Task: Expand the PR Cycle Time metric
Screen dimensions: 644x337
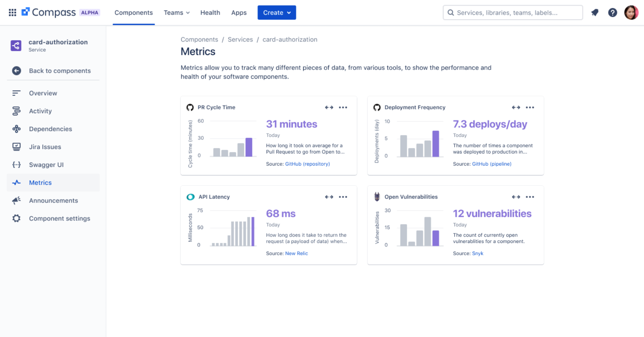Action: 329,107
